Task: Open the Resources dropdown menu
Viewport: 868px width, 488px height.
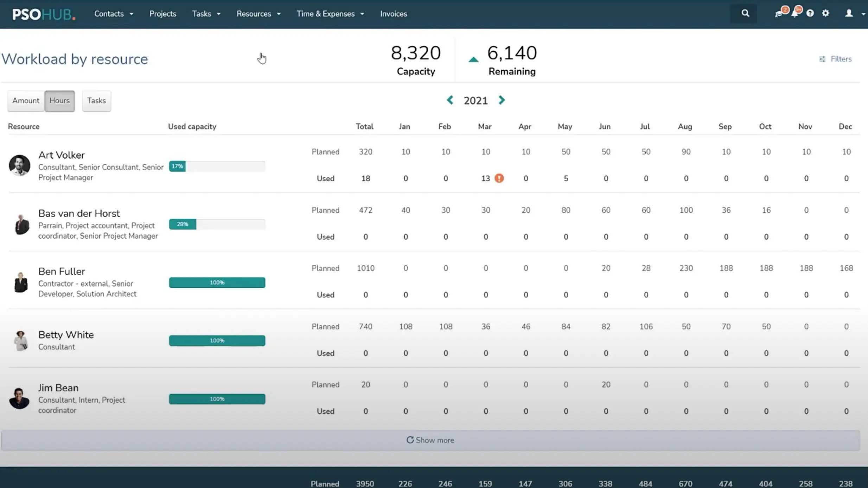Action: (259, 14)
